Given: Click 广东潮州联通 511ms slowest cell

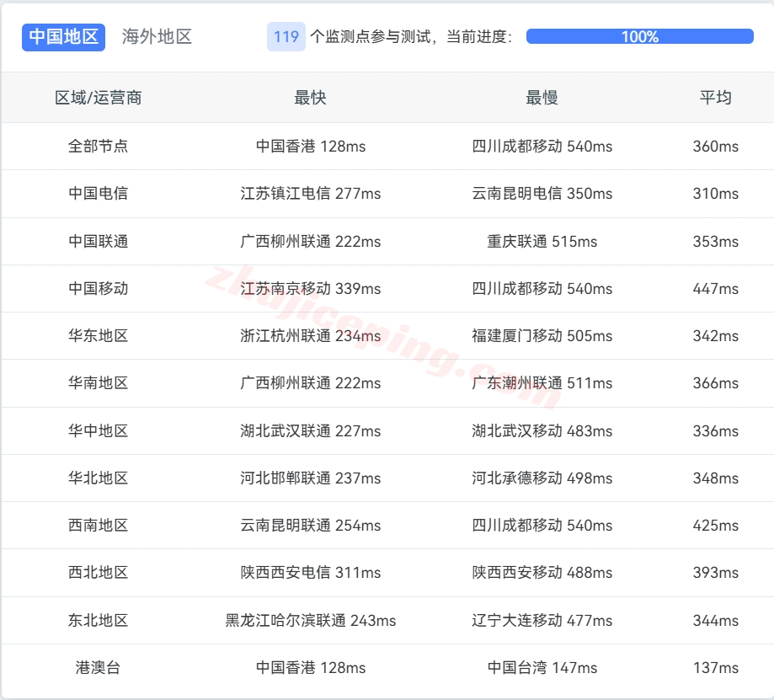Looking at the screenshot, I should 542,383.
